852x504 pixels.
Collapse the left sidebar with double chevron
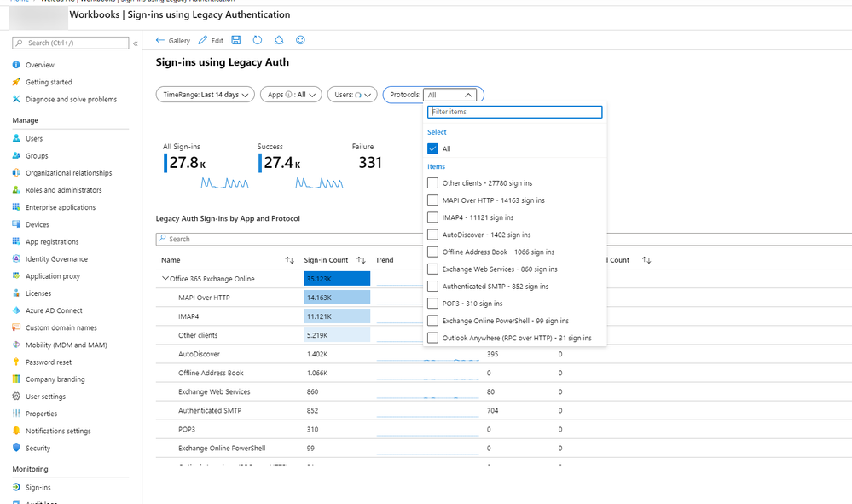click(x=136, y=43)
